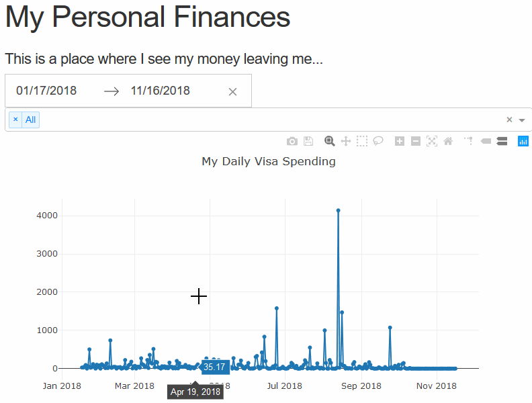The width and height of the screenshot is (532, 403).
Task: Select the Zoom magnifier tool
Action: point(330,141)
